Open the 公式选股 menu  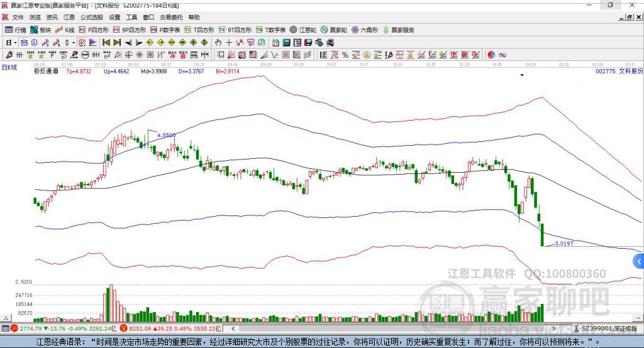point(92,17)
